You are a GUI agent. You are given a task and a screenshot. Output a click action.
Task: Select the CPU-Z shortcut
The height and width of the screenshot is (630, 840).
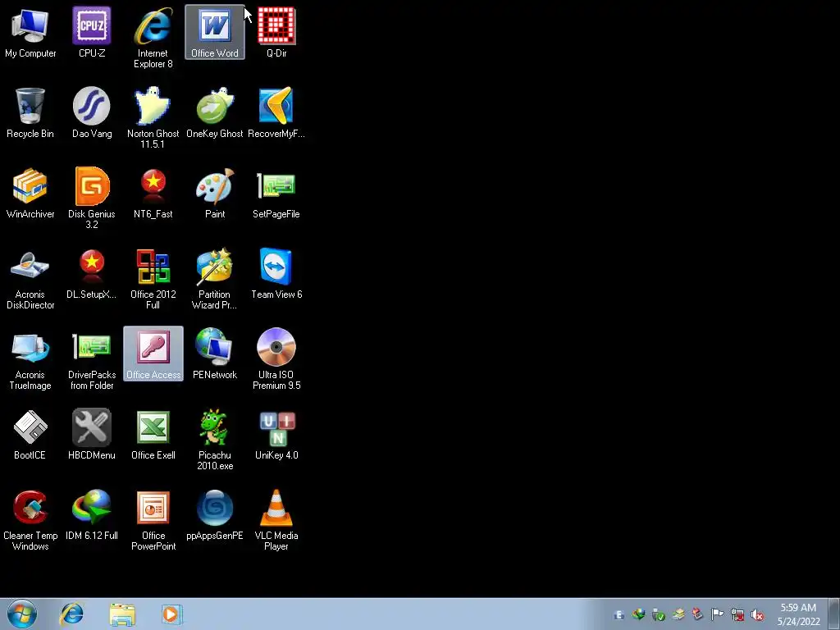[92, 32]
